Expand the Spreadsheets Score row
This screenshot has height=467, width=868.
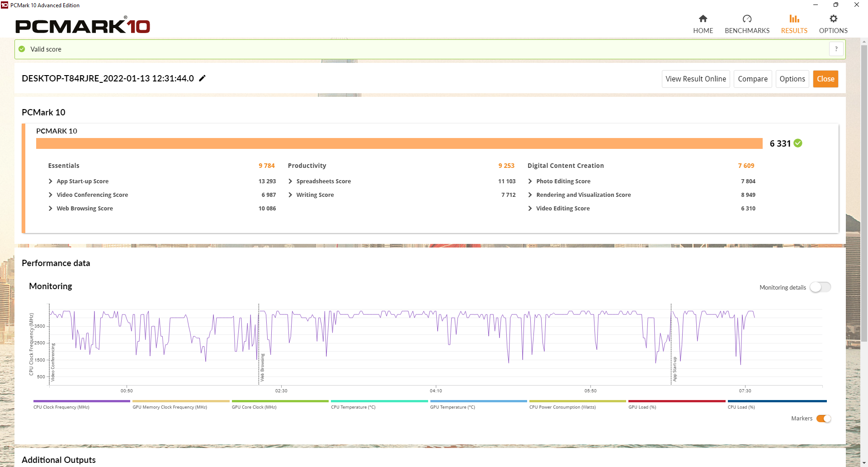(290, 181)
